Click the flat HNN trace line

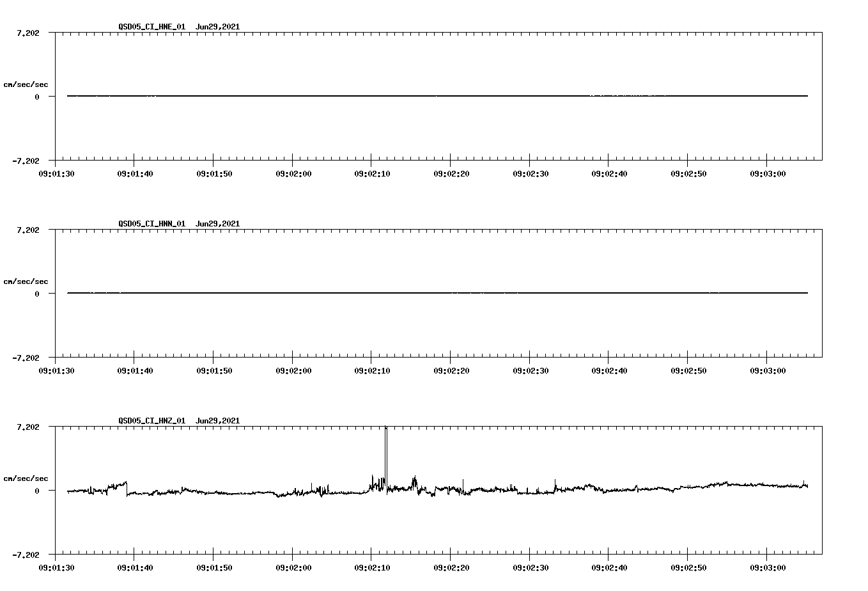coord(437,293)
